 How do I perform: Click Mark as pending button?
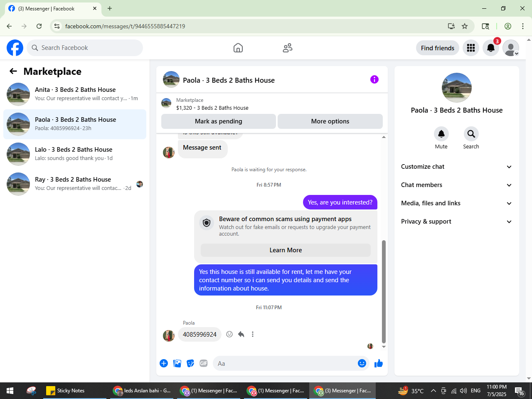(219, 121)
